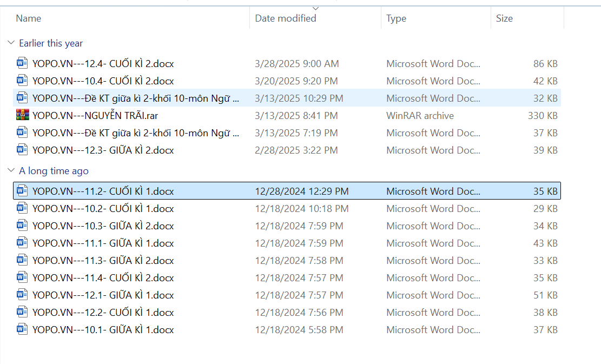Viewport: 601px width, 364px height.
Task: Select the document icon of 12.3- GIỮA KÌ 2.docx
Action: tap(22, 150)
